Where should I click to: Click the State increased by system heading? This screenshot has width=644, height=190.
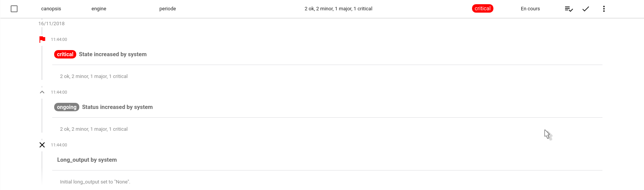point(113,54)
